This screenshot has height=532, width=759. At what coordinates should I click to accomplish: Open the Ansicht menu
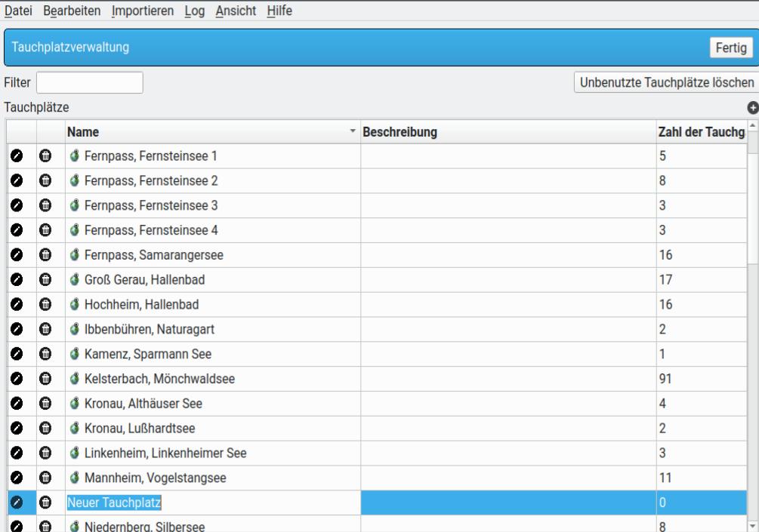[236, 11]
